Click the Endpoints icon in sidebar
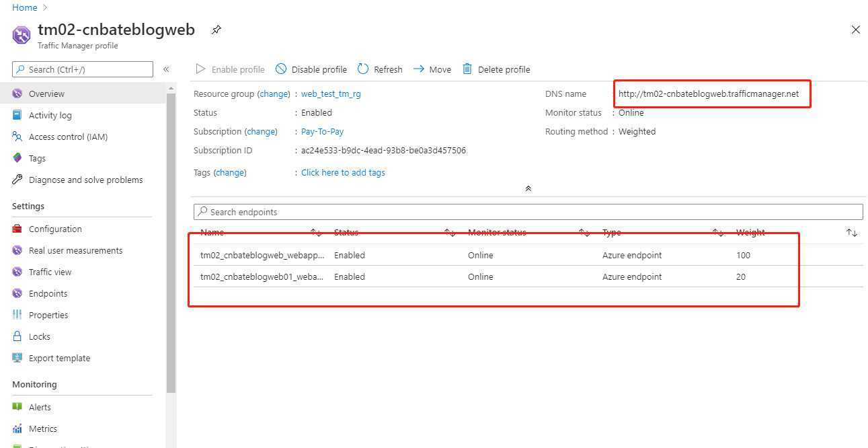The width and height of the screenshot is (868, 448). 17,293
